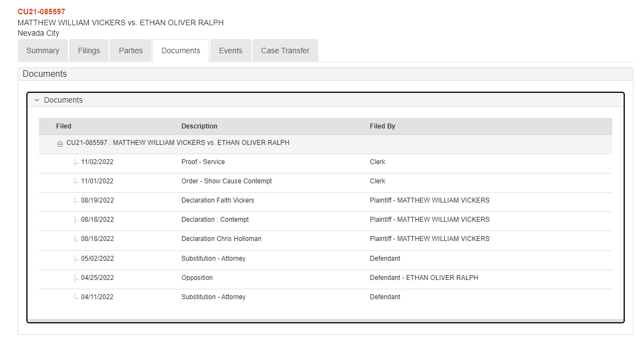Click case number CU21-085597 heading
644x342 pixels.
click(42, 12)
